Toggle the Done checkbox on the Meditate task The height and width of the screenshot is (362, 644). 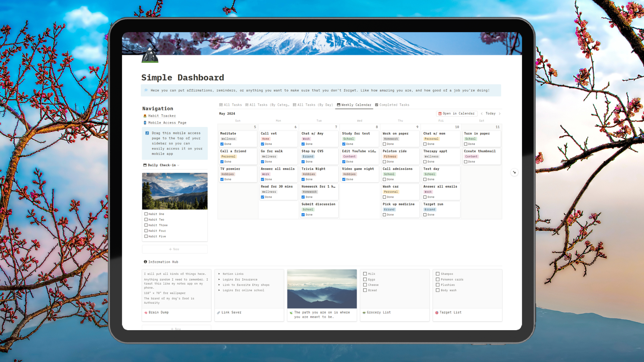[x=222, y=144]
